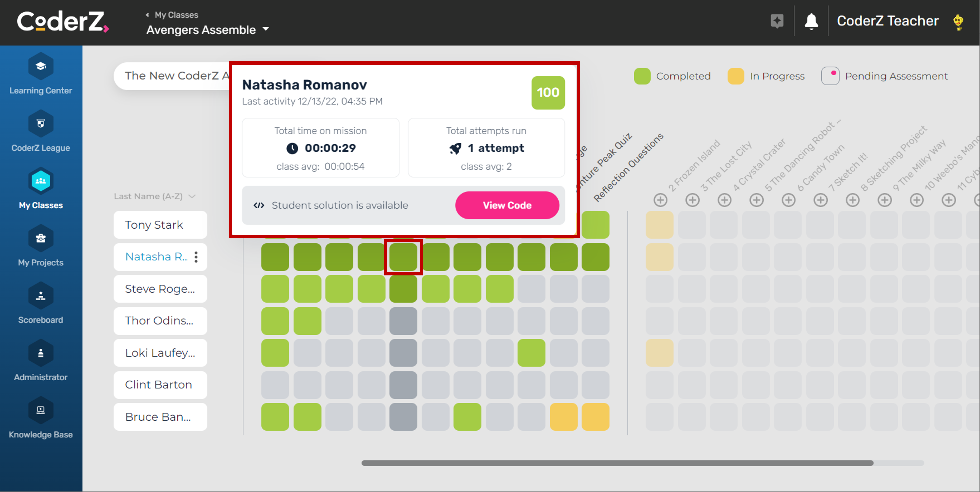Image resolution: width=980 pixels, height=492 pixels.
Task: Click the Natasha Romanov popup heading
Action: tap(304, 85)
